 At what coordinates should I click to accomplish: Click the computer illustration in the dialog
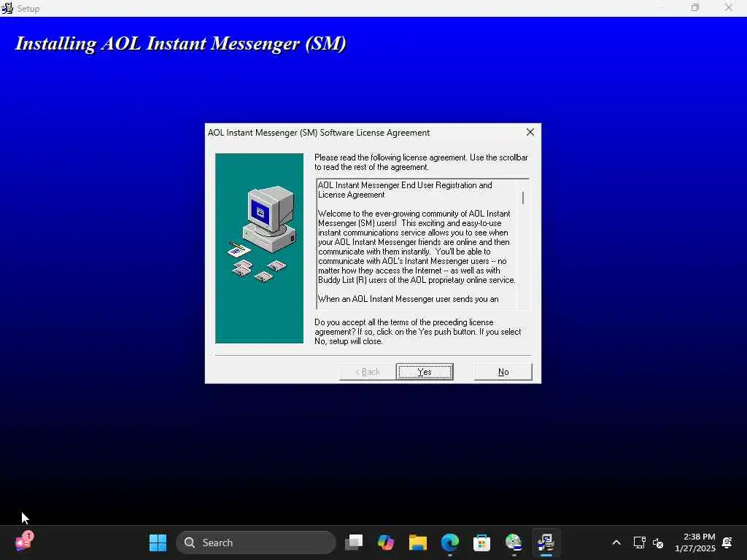tap(259, 248)
